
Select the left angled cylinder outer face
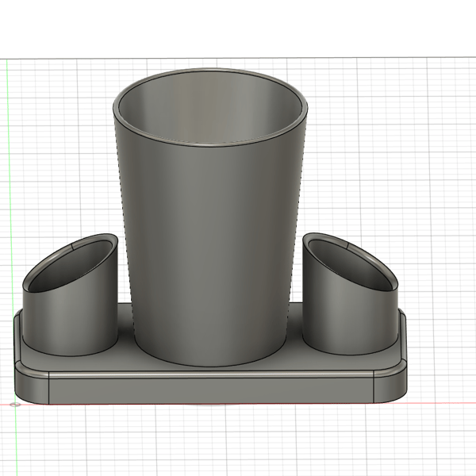(x=71, y=322)
